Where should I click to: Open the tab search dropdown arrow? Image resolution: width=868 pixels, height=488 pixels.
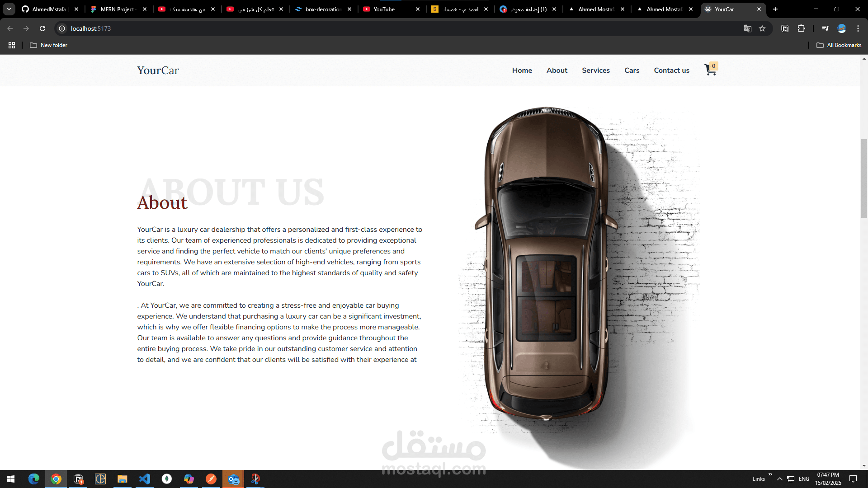pos(9,9)
